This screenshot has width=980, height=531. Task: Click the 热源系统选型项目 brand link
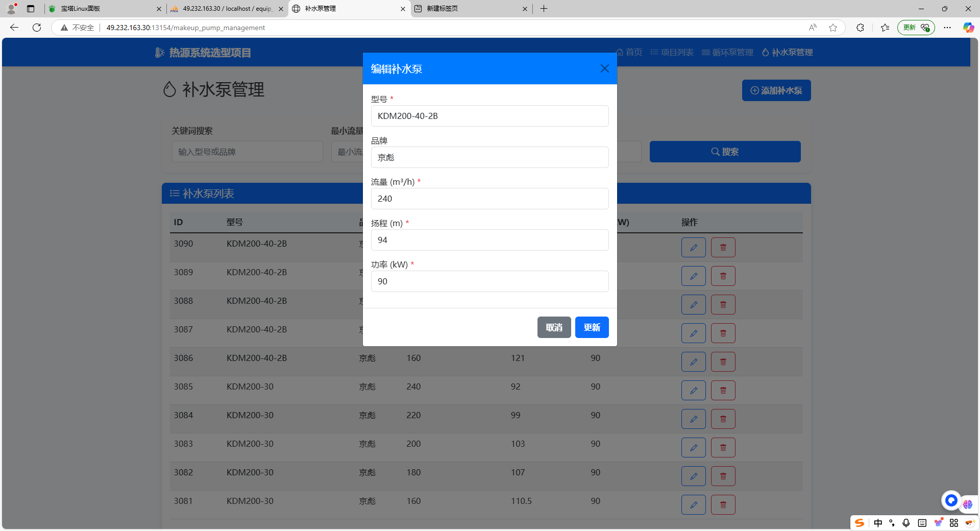pos(203,53)
